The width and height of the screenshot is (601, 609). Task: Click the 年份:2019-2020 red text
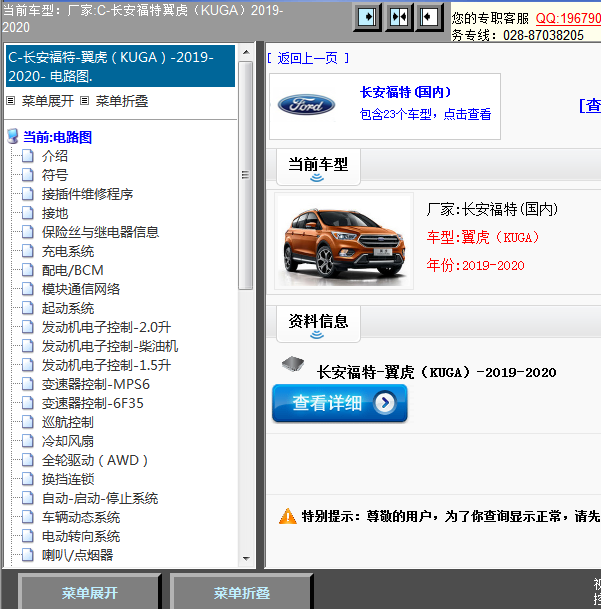475,265
